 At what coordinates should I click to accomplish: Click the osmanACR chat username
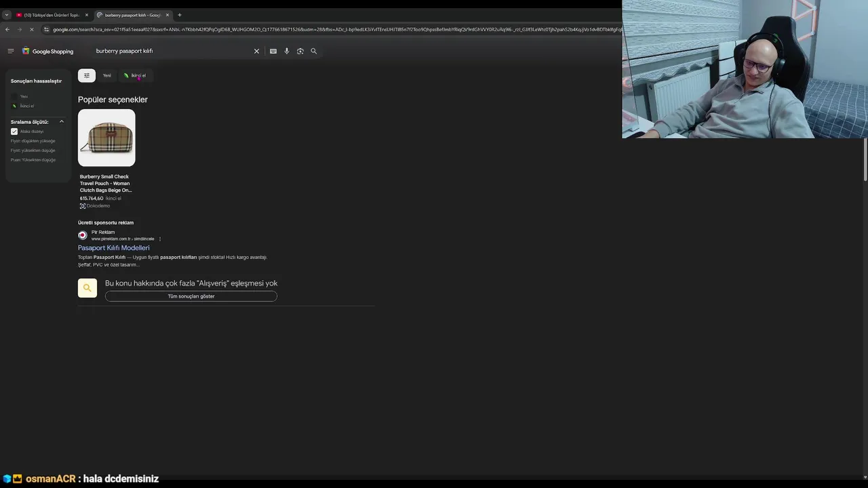pos(51,479)
